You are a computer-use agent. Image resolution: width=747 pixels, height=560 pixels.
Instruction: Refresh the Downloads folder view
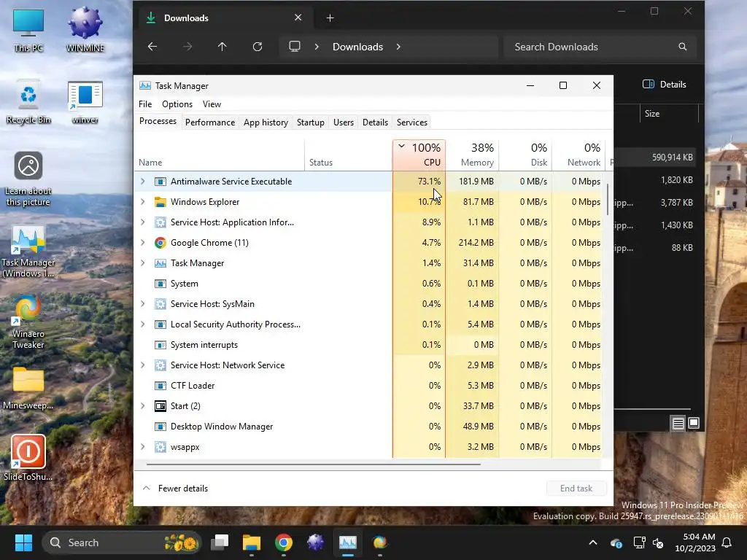258,47
